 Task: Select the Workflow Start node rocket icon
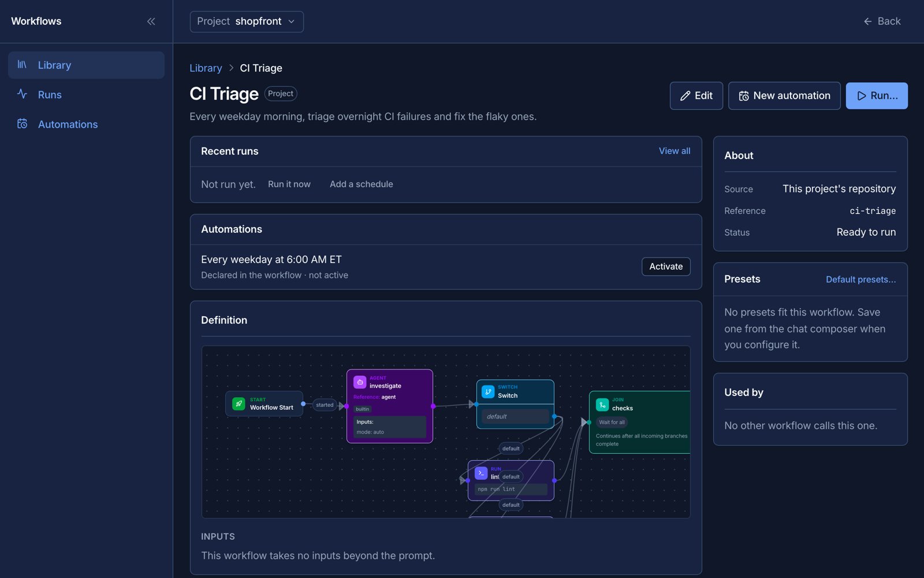(x=239, y=403)
